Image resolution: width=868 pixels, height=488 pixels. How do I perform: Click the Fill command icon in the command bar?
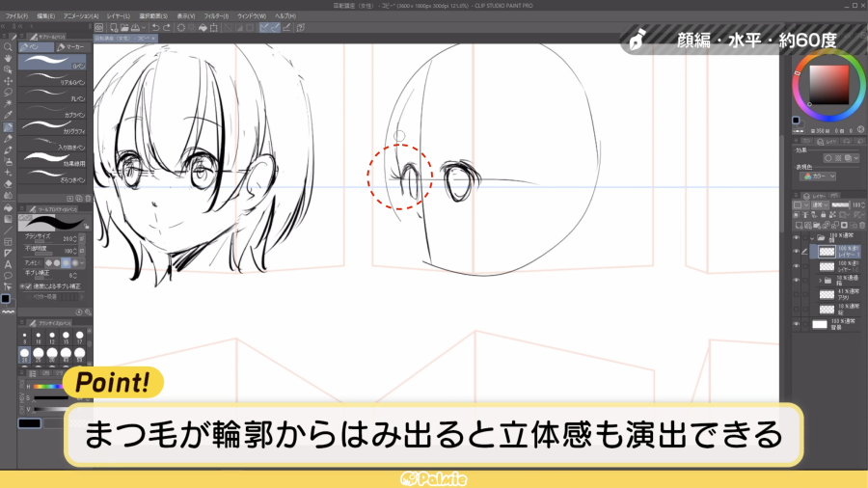tap(203, 27)
